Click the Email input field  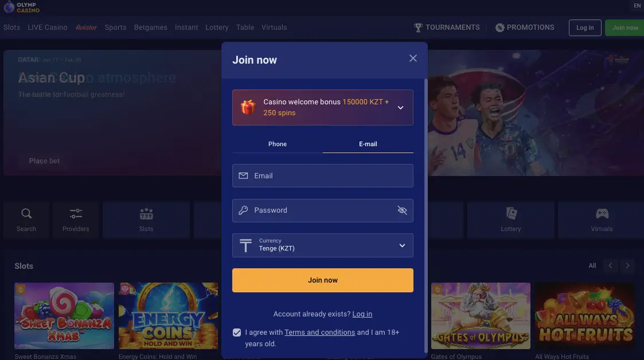[322, 176]
